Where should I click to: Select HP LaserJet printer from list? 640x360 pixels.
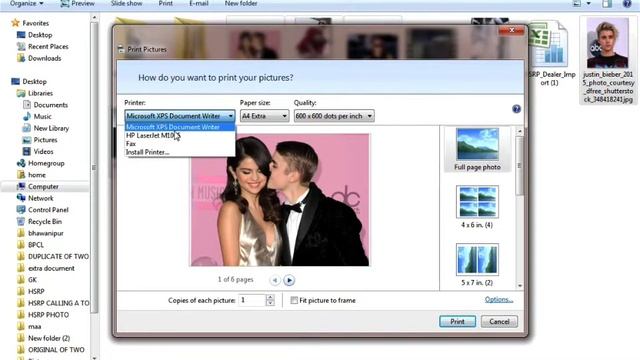pos(180,136)
